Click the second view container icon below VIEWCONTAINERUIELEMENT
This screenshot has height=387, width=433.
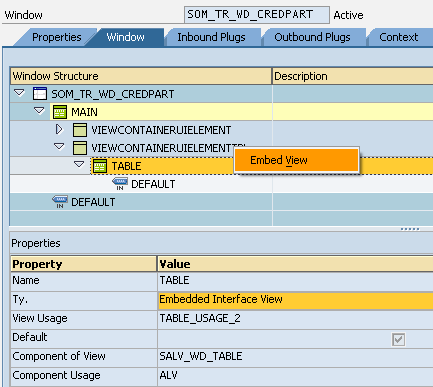[80, 148]
